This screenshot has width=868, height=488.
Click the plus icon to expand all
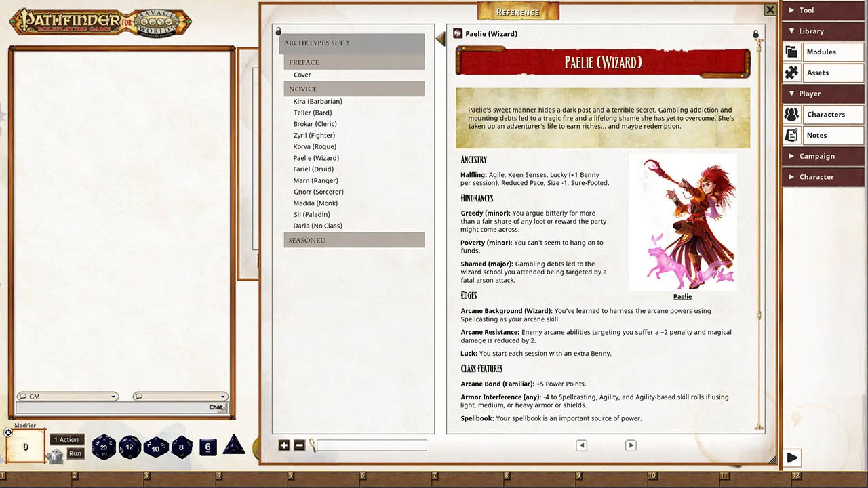(284, 445)
